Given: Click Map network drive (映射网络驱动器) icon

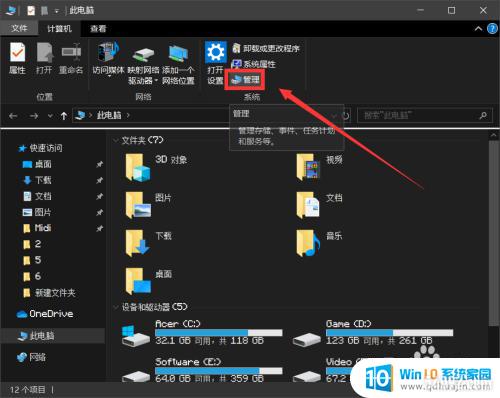Looking at the screenshot, I should point(143,55).
